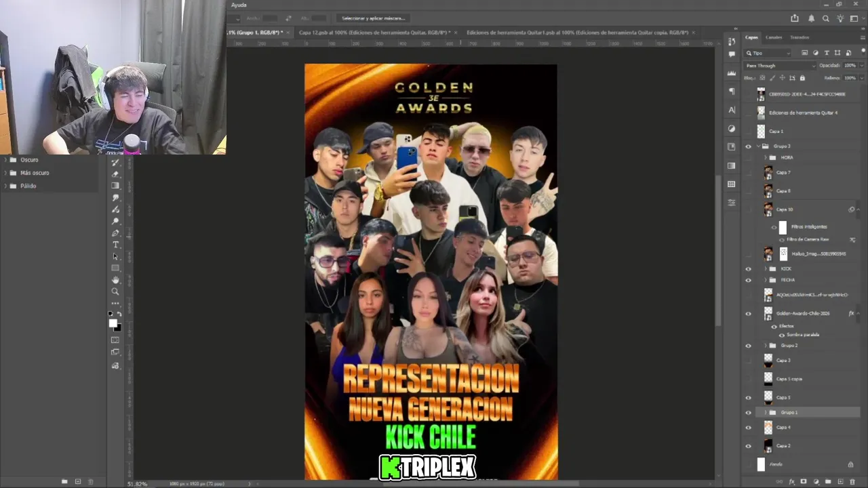Hide the Golden-Awards-Chile-2026 layer
This screenshot has height=488, width=868.
pos(749,314)
